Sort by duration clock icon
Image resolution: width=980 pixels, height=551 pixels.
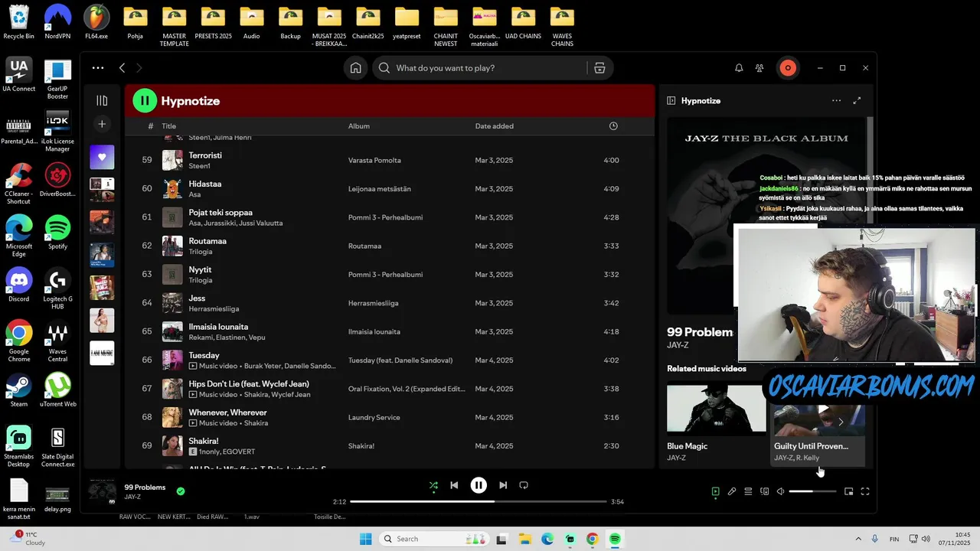(613, 126)
